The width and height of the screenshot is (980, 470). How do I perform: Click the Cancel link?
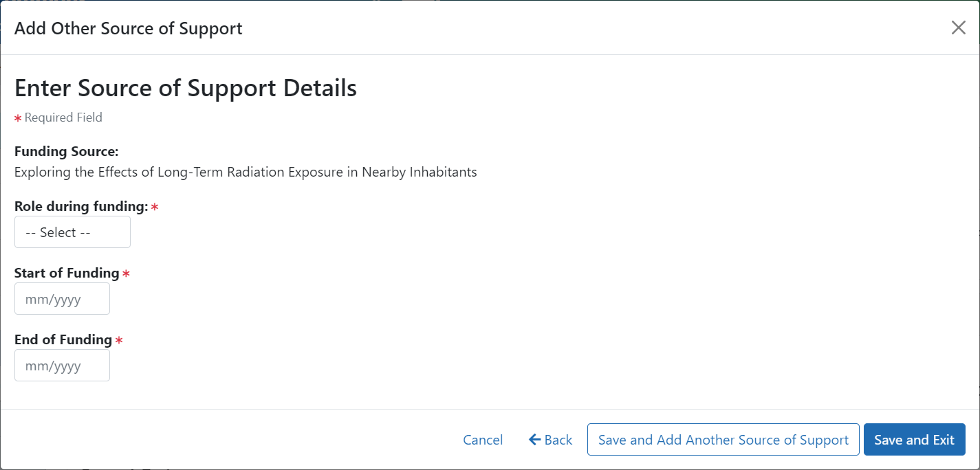483,440
